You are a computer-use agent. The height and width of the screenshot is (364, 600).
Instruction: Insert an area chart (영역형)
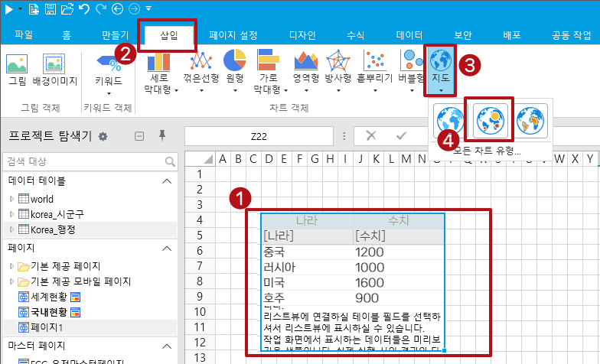305,63
